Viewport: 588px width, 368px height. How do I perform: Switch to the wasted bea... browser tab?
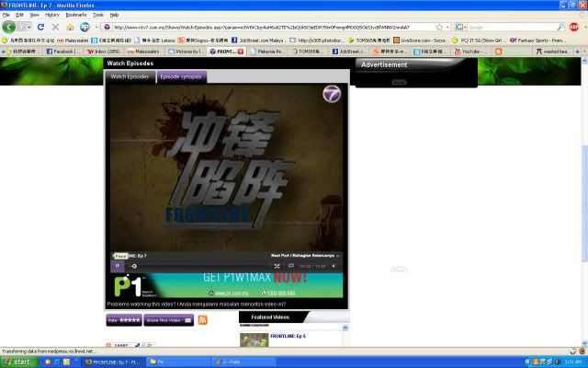click(x=553, y=52)
